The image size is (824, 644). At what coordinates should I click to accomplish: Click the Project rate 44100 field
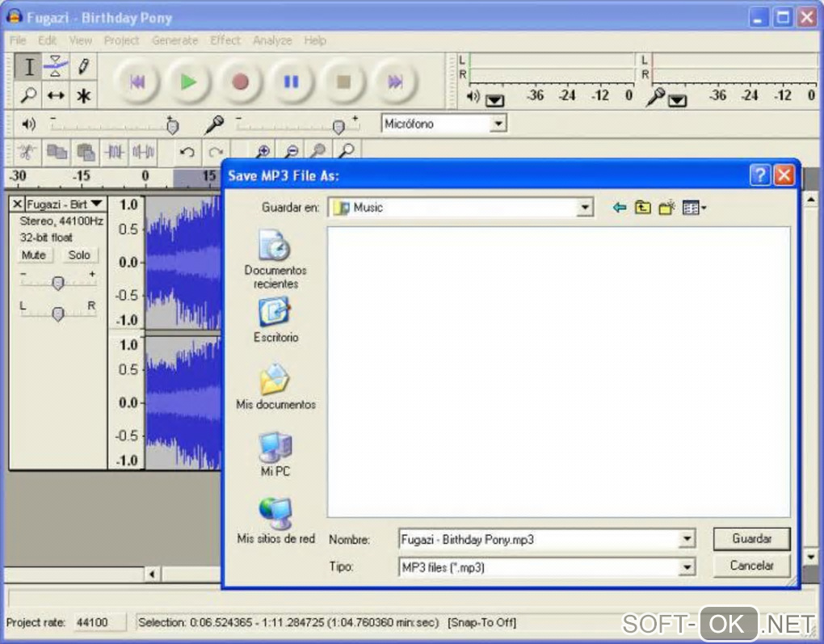(100, 622)
